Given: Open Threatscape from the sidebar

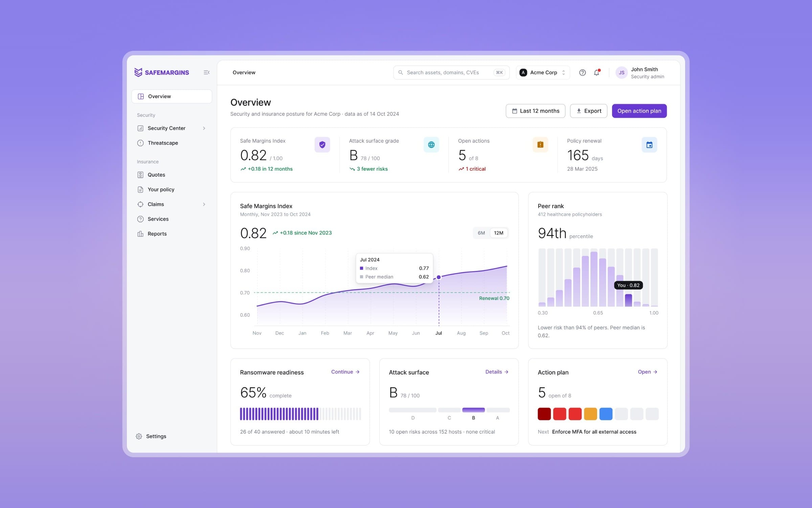Looking at the screenshot, I should 172,143.
